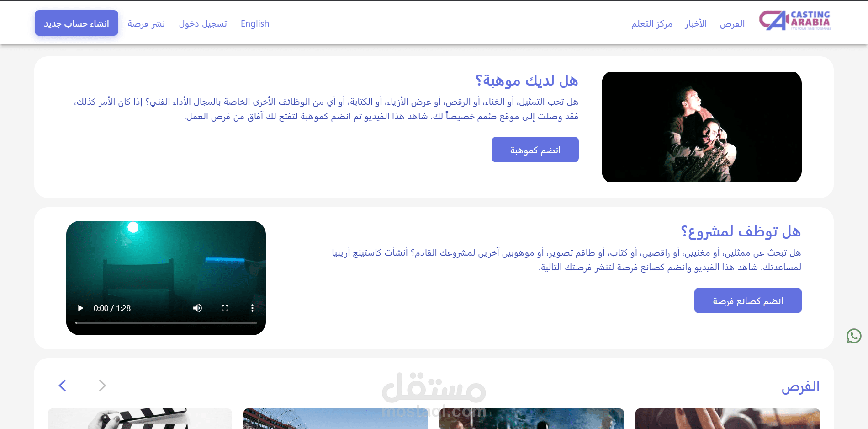Screen dimensions: 868x429
Task: Open the video's three-dot options menu
Action: 252,308
